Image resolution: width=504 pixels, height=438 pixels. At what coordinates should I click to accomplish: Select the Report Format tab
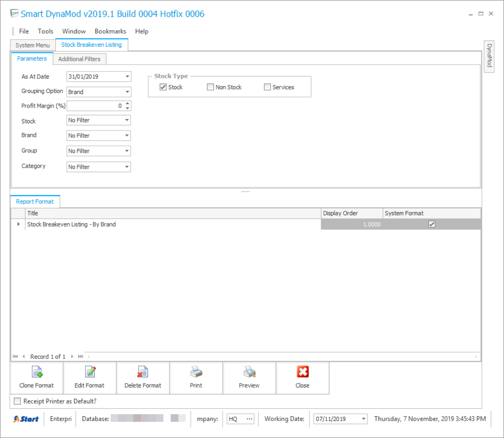click(x=35, y=201)
